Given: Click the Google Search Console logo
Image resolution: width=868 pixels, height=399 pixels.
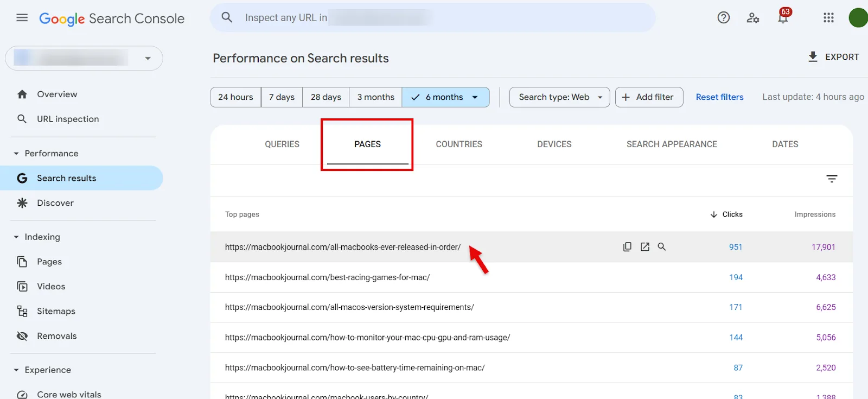Looking at the screenshot, I should (112, 18).
